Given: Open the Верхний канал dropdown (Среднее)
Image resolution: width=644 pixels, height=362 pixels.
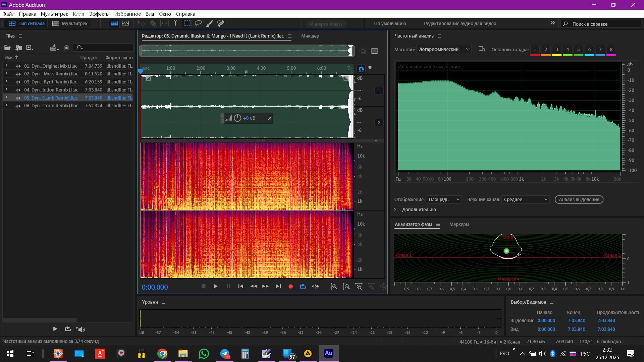Looking at the screenshot, I should [x=525, y=199].
